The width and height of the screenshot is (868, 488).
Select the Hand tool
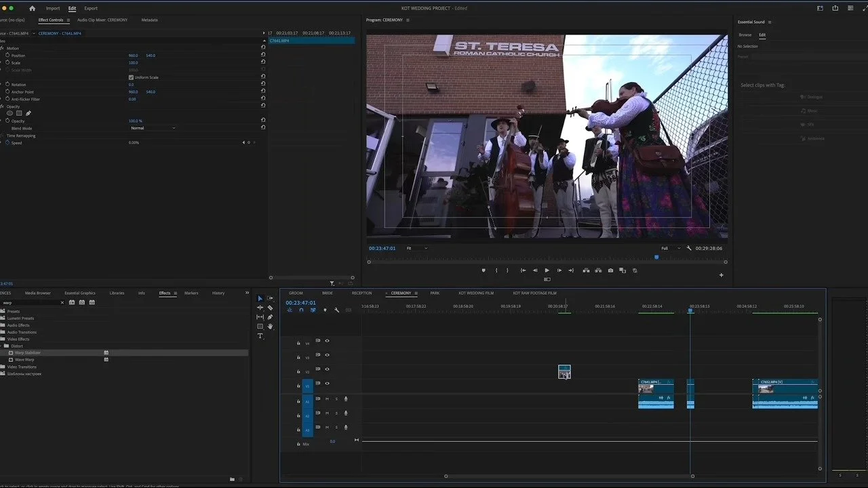tap(270, 327)
